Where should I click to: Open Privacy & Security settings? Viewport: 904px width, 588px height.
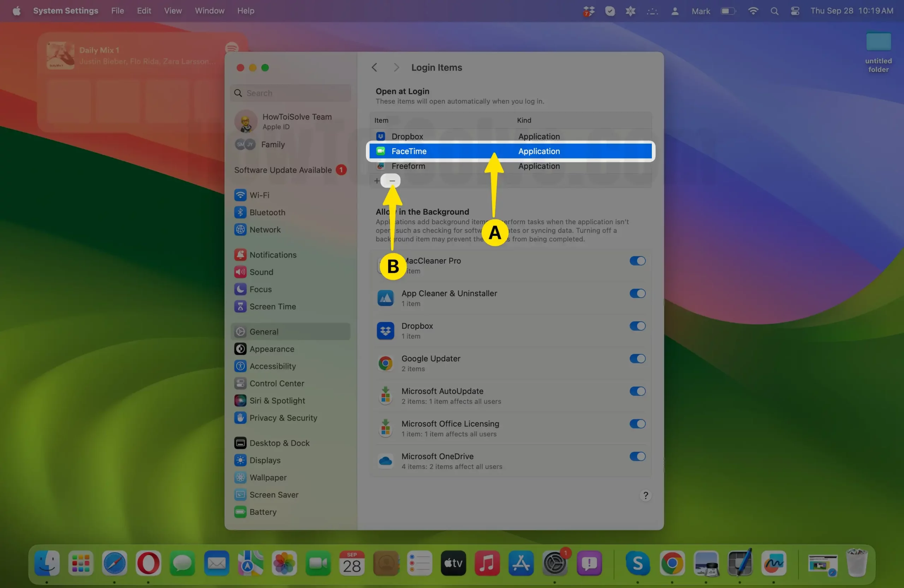click(x=291, y=418)
